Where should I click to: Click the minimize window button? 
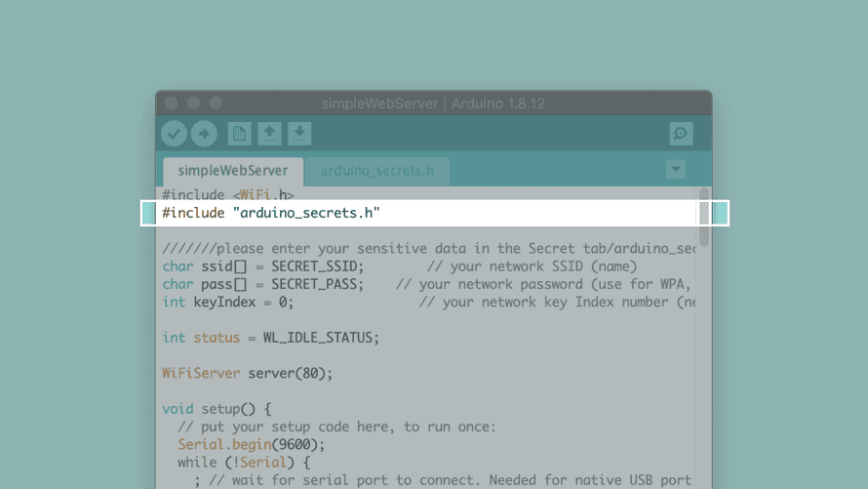(193, 103)
